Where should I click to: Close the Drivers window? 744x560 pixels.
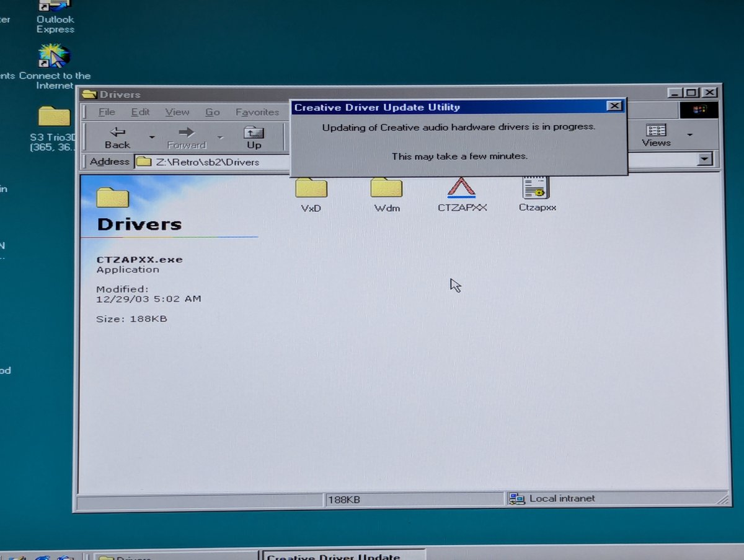click(x=710, y=92)
